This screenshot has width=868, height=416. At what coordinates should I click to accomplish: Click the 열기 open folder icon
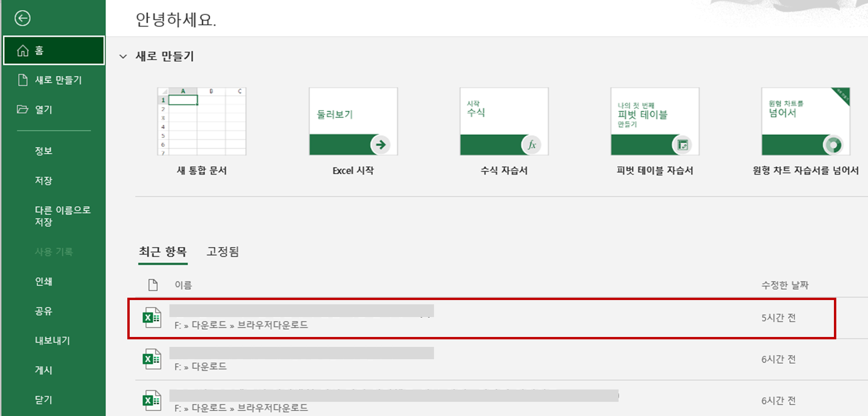[x=22, y=109]
